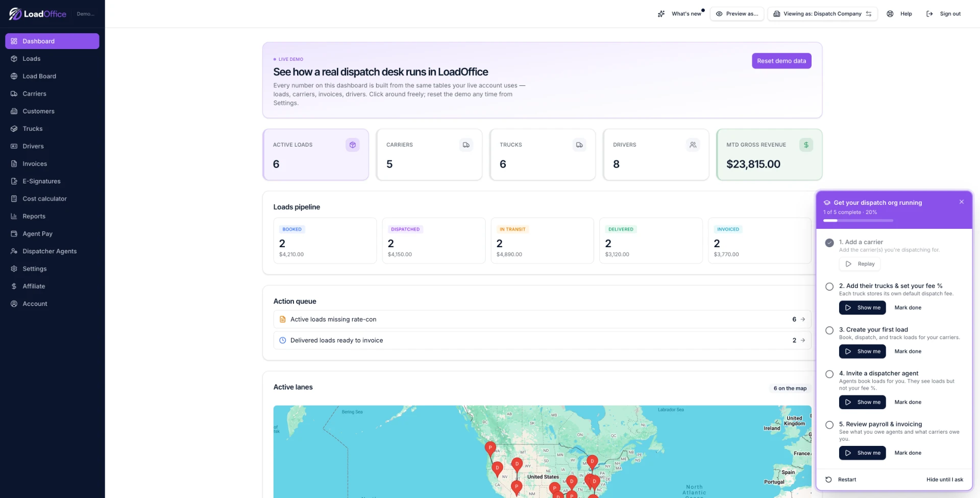Open the Dashboard sidebar item
The height and width of the screenshot is (498, 980).
(x=52, y=41)
